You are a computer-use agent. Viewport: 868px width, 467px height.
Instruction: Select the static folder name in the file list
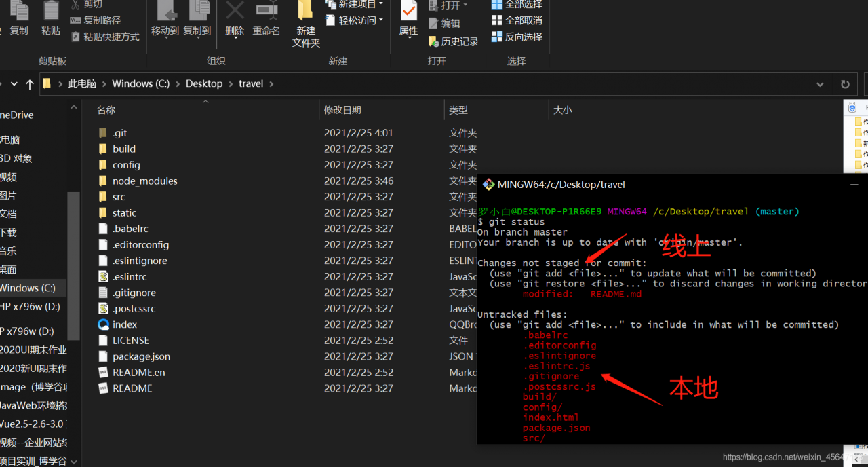[124, 213]
